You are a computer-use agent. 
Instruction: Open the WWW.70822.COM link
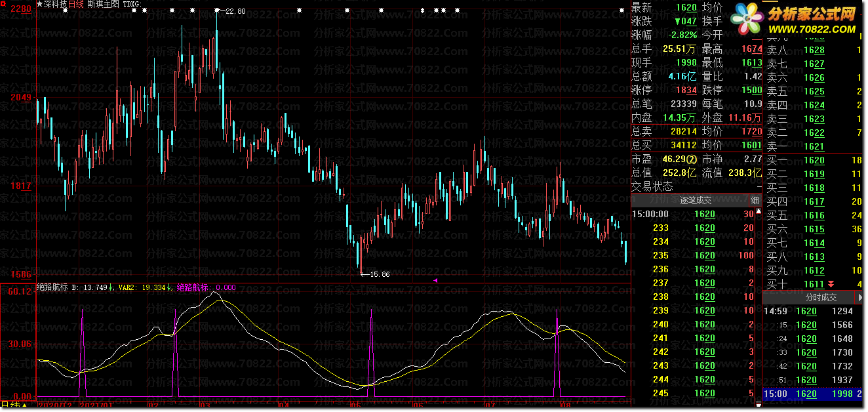point(812,28)
